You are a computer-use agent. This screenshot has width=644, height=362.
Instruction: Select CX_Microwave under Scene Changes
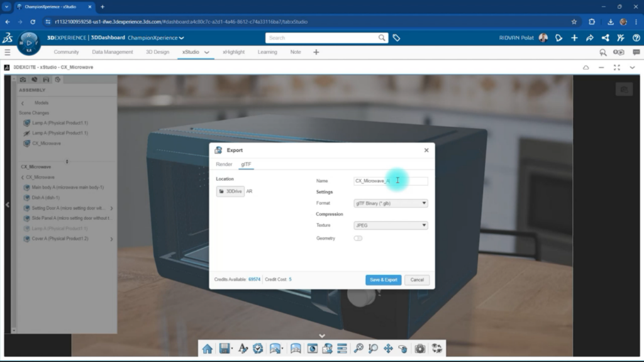coord(47,144)
